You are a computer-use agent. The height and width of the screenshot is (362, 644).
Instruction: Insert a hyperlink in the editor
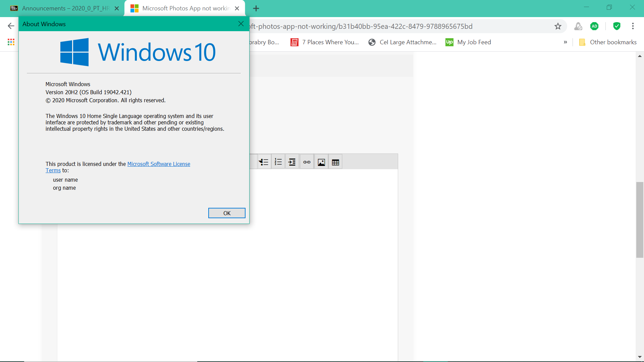click(307, 162)
